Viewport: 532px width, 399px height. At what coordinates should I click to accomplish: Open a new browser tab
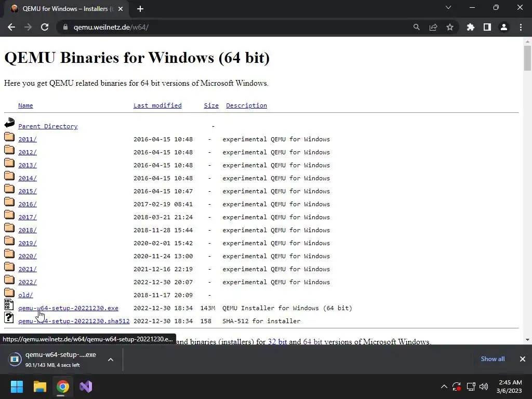[x=140, y=9]
